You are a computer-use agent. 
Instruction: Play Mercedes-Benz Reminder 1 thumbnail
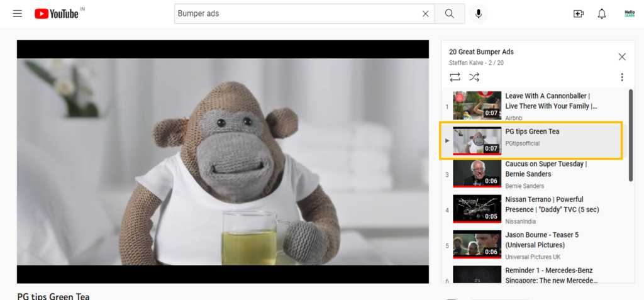tap(477, 274)
